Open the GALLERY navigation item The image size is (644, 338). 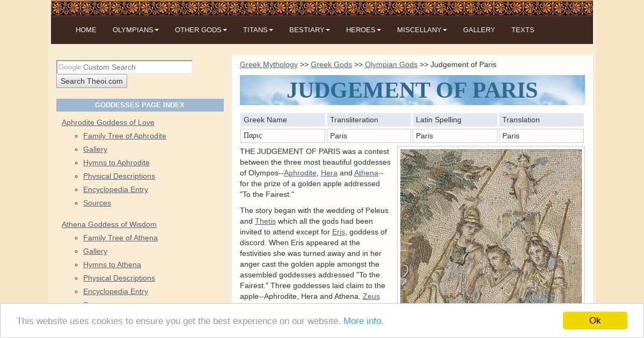click(479, 30)
